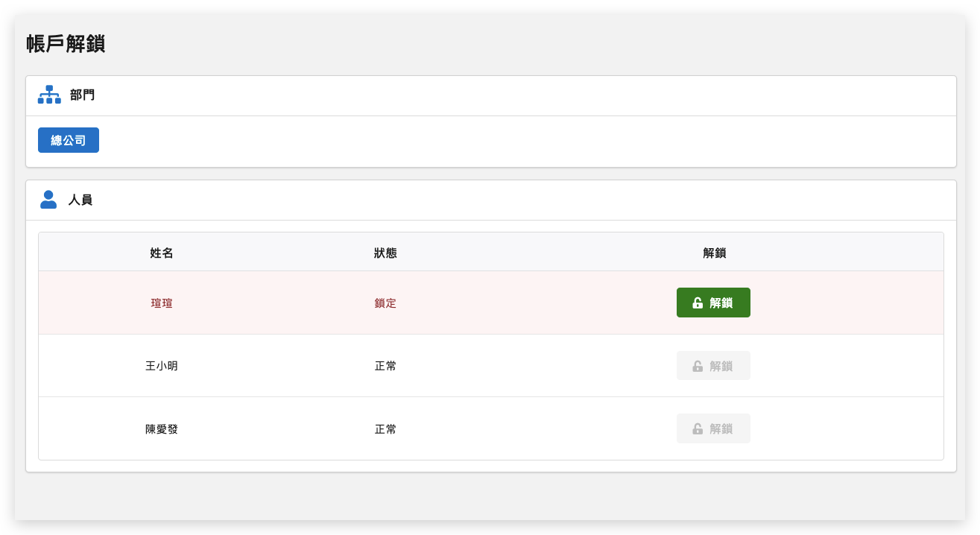This screenshot has height=535, width=980.
Task: Click the green unlock padlock icon on 瑄瑄's row
Action: [x=697, y=303]
